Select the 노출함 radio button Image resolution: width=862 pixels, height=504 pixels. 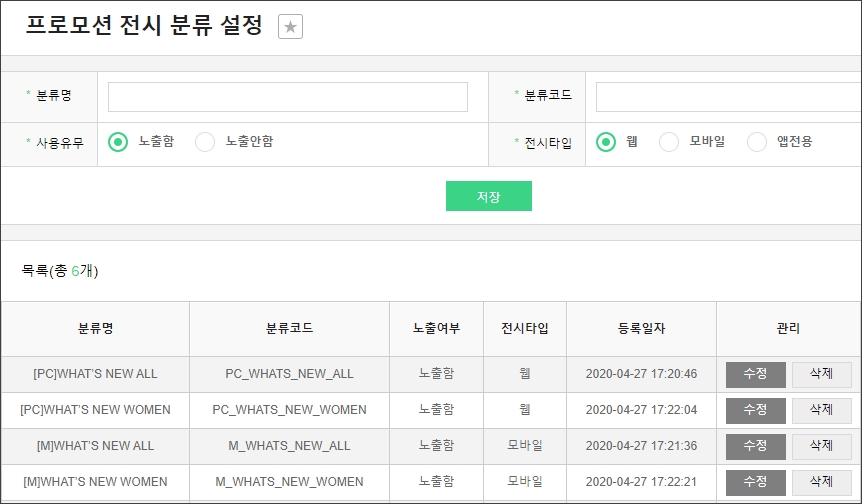pos(118,142)
